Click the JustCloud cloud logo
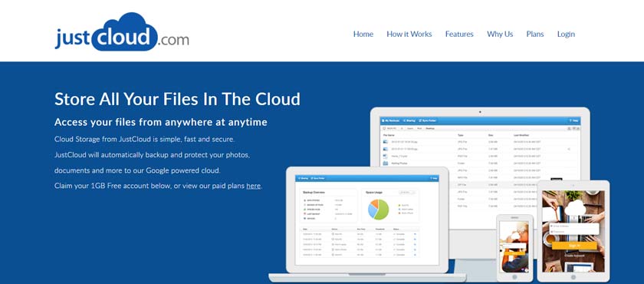644x284 pixels. 122,33
